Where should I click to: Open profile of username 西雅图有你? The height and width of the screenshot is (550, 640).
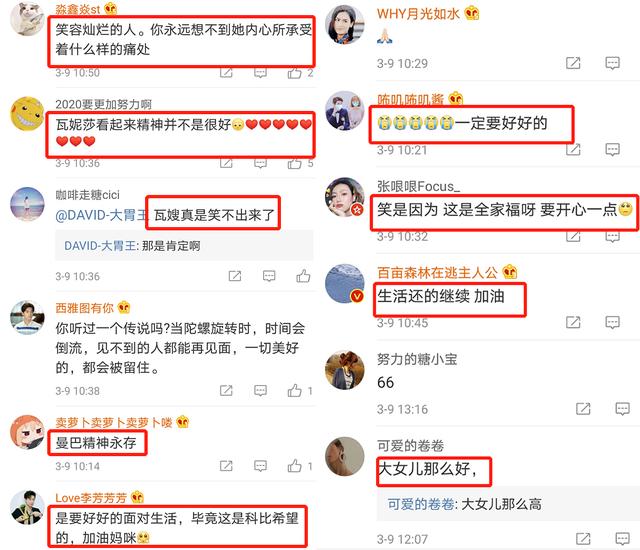coord(84,308)
